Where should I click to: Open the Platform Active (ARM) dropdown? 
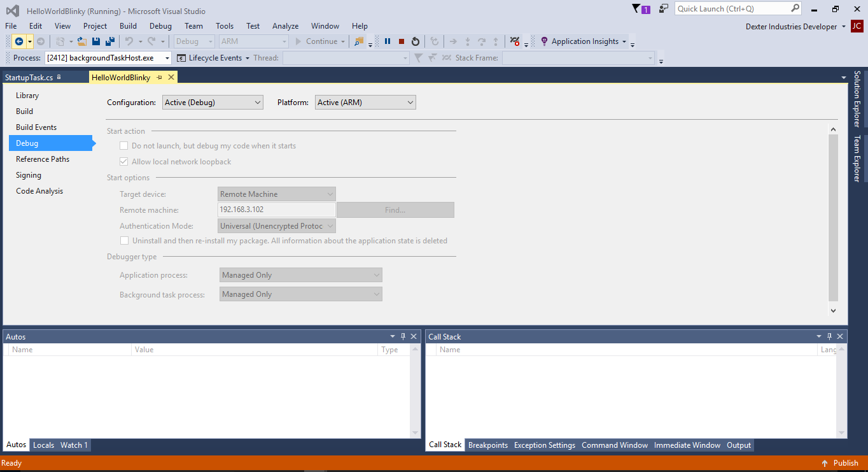click(365, 102)
